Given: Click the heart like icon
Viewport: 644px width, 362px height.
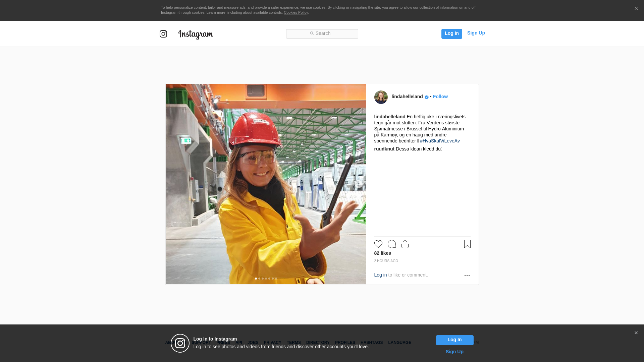Looking at the screenshot, I should (x=378, y=244).
